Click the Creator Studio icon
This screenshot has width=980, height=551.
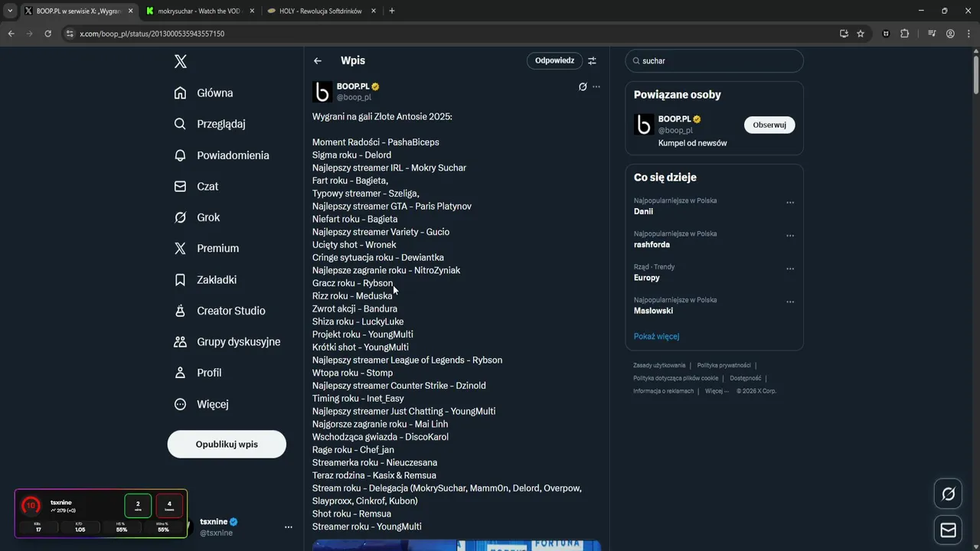point(180,311)
